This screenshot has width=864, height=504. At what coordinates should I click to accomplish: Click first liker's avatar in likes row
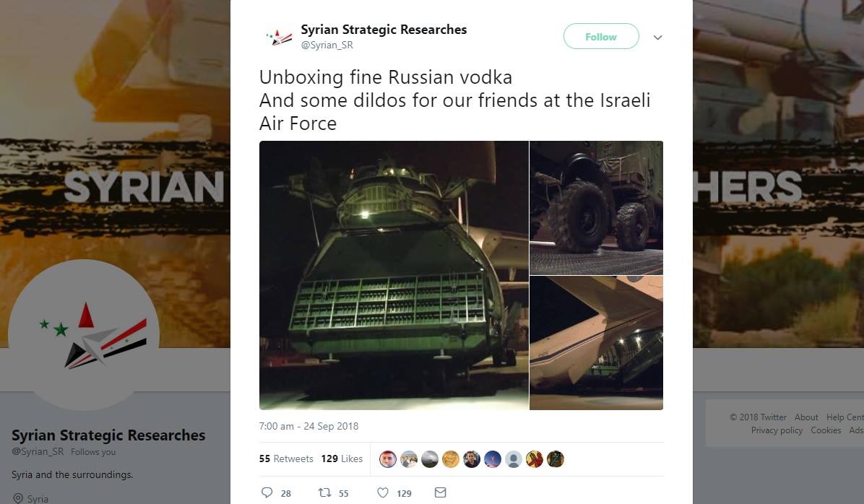tap(388, 459)
